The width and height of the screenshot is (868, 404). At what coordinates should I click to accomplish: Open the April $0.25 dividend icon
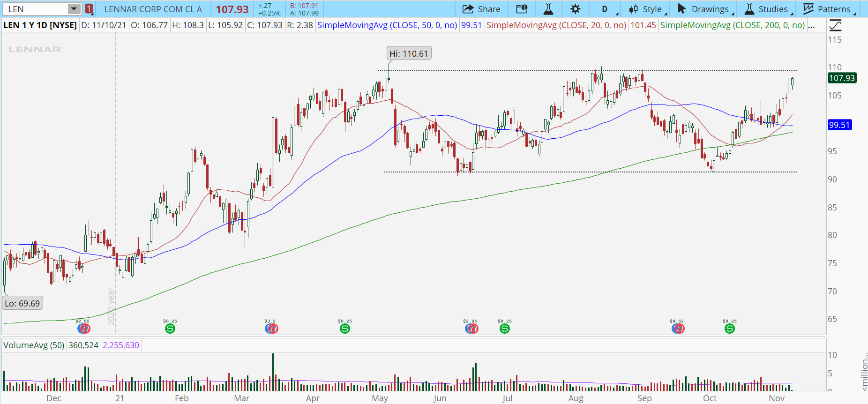[345, 329]
